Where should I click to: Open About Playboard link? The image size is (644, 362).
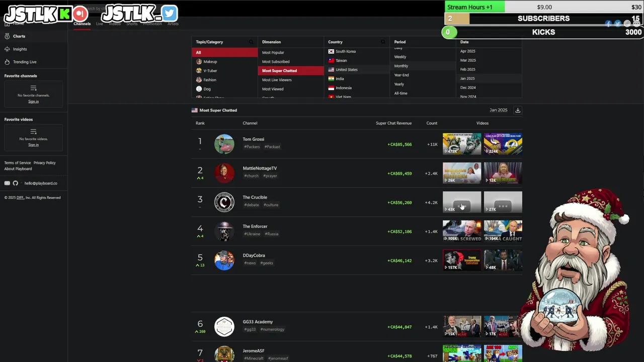coord(18,169)
